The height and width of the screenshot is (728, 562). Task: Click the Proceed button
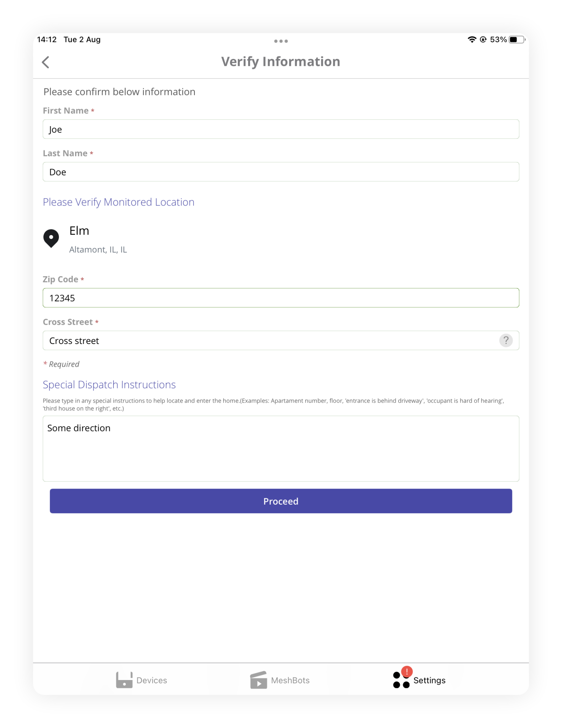coord(281,501)
